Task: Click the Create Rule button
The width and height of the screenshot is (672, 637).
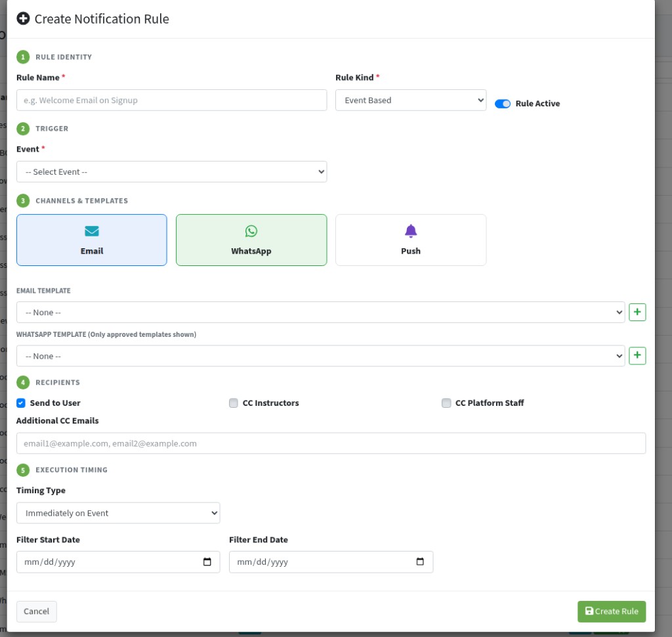Action: [611, 611]
